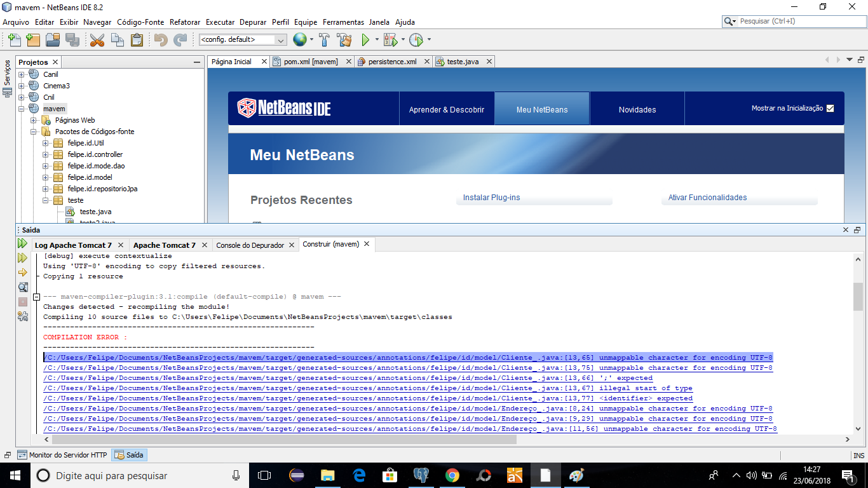Open Microsoft Edge from taskbar
Viewport: 868px width, 488px height.
tap(359, 475)
